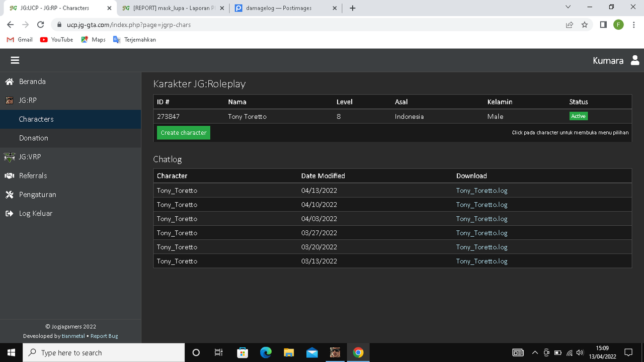Open Microsoft Store taskbar icon
This screenshot has height=362, width=644.
243,352
